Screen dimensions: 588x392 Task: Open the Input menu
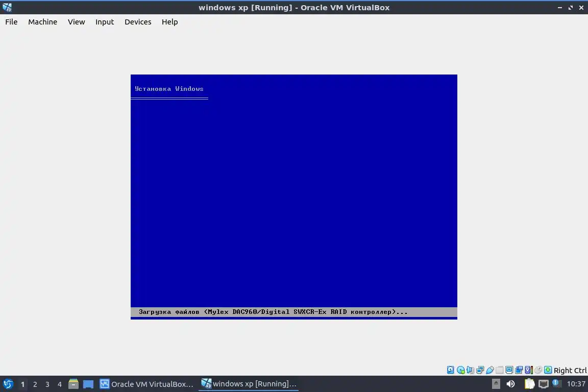(x=104, y=22)
